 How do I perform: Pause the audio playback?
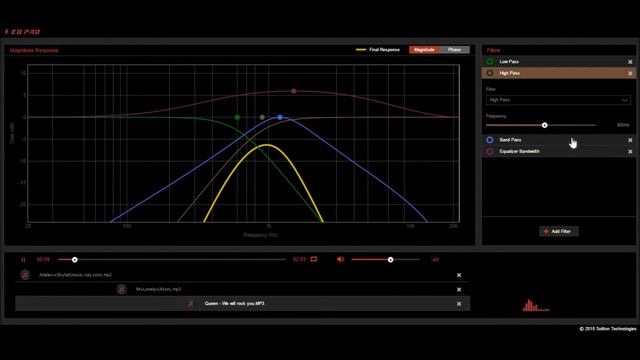23,260
